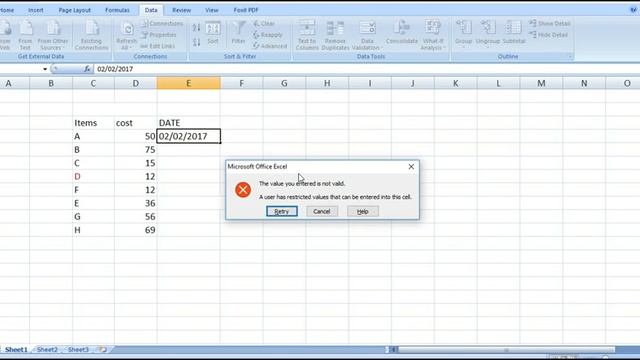
Task: Click Excel Help icon top right
Action: point(633,10)
